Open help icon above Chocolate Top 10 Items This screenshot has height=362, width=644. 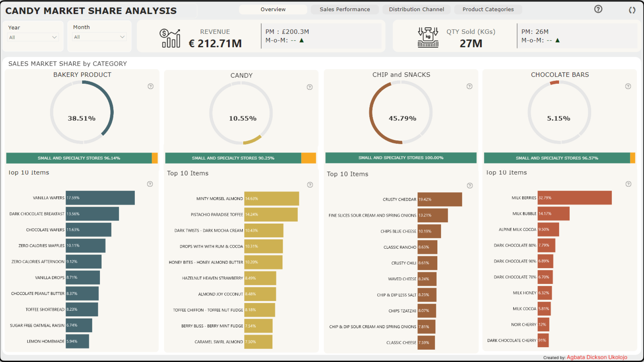(629, 184)
